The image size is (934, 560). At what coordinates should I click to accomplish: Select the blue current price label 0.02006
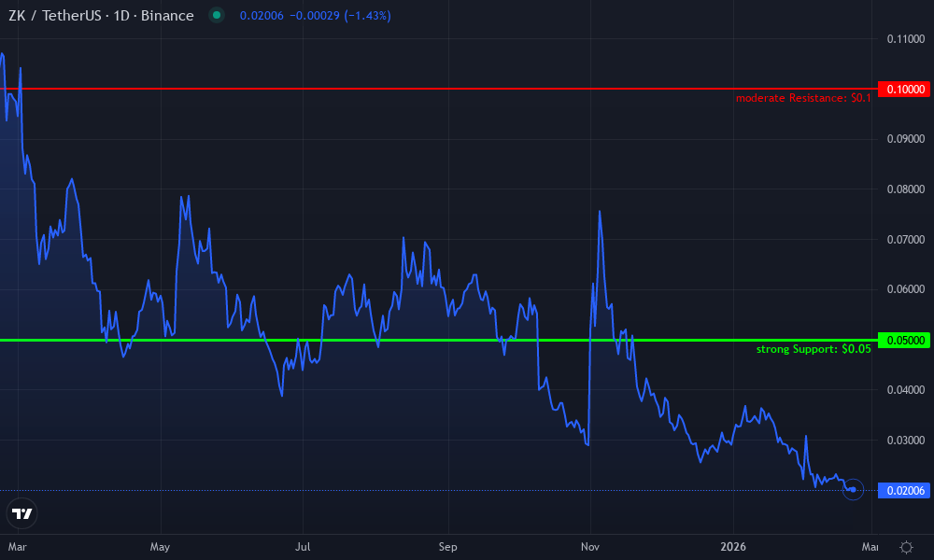[x=902, y=489]
